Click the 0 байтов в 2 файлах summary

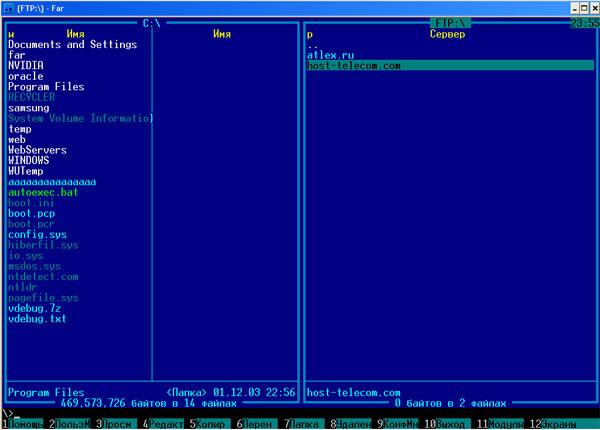click(x=450, y=403)
